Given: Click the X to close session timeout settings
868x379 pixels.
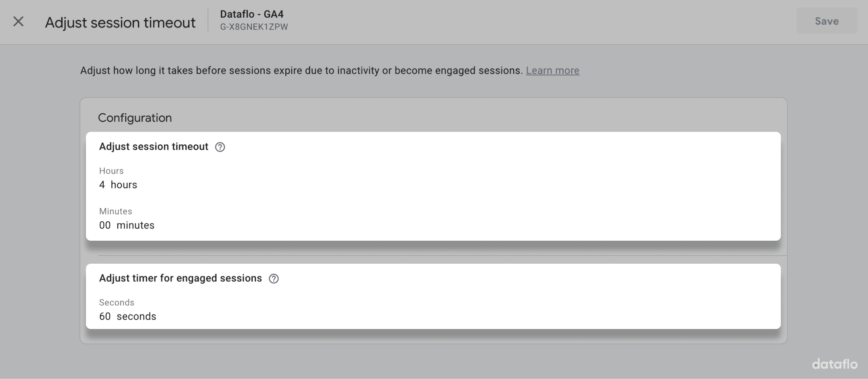Looking at the screenshot, I should [x=18, y=22].
